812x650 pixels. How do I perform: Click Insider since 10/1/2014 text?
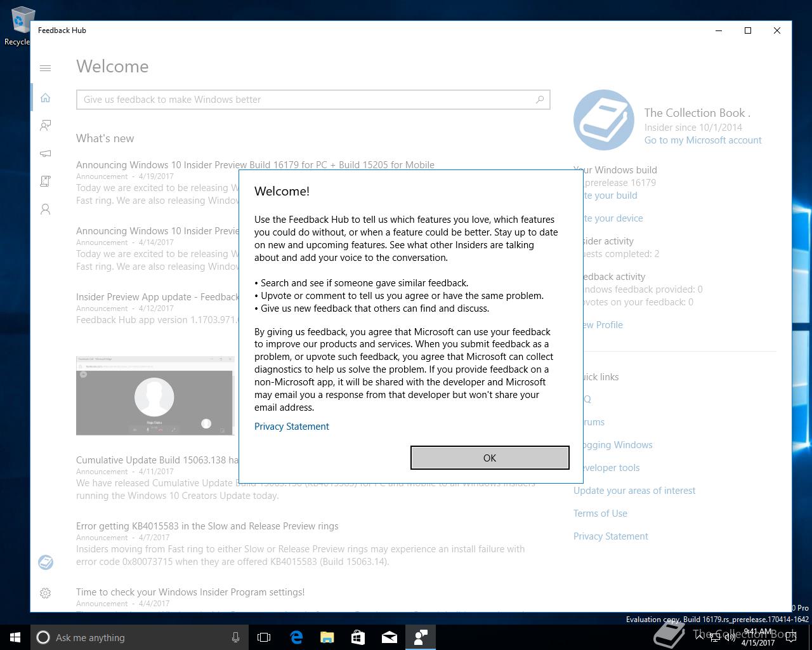pyautogui.click(x=693, y=128)
